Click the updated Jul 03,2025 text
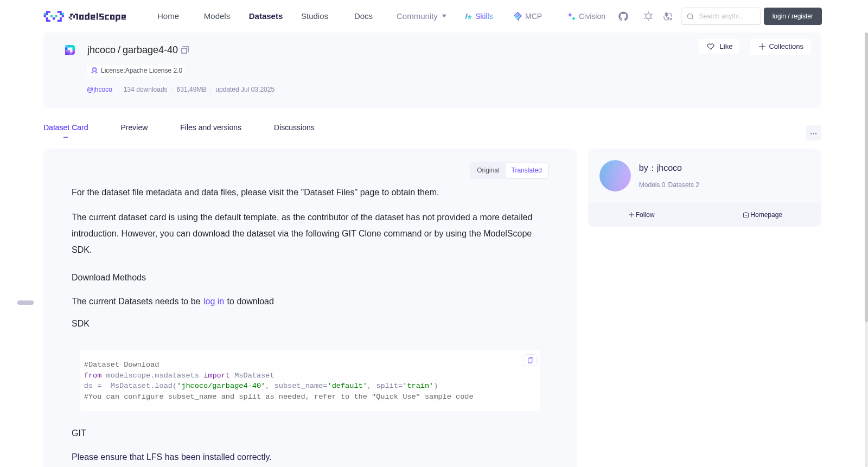Viewport: 868px width, 467px height. tap(245, 89)
